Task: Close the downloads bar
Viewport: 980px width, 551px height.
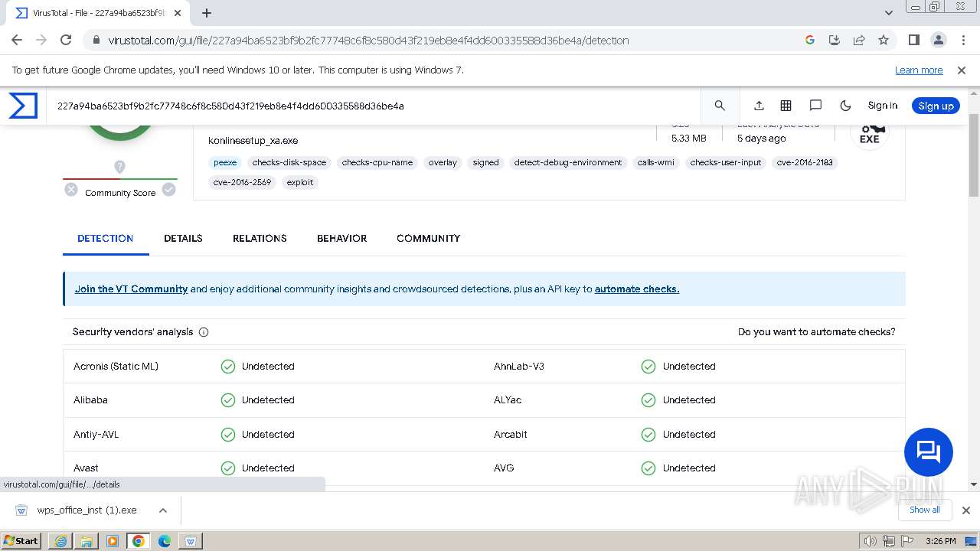Action: [966, 510]
